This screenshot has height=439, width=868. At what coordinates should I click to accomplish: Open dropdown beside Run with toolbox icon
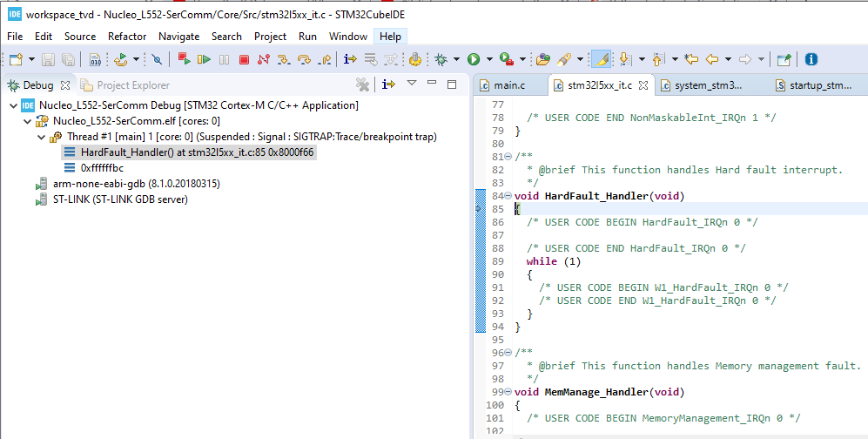[x=522, y=59]
